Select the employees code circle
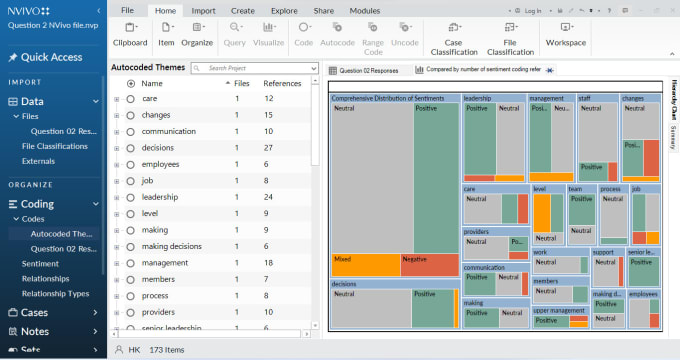The width and height of the screenshot is (680, 360). 131,165
